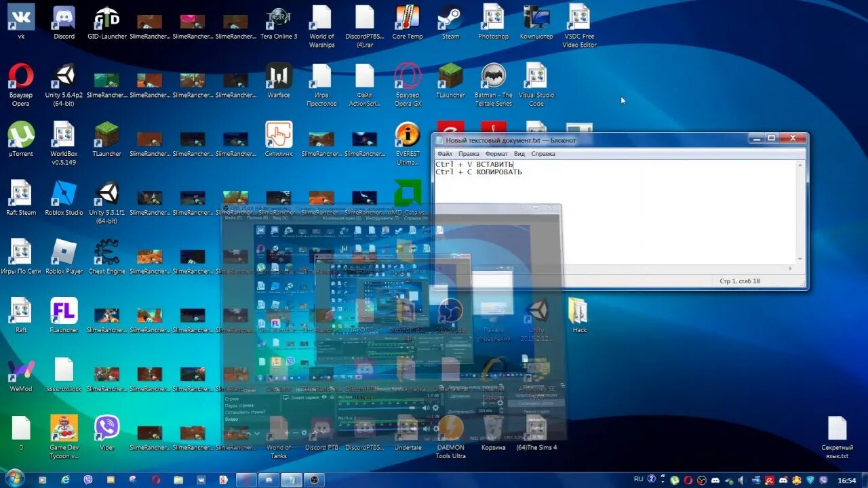Select the Ситилинк desktop shortcut
The height and width of the screenshot is (488, 868).
(x=279, y=139)
